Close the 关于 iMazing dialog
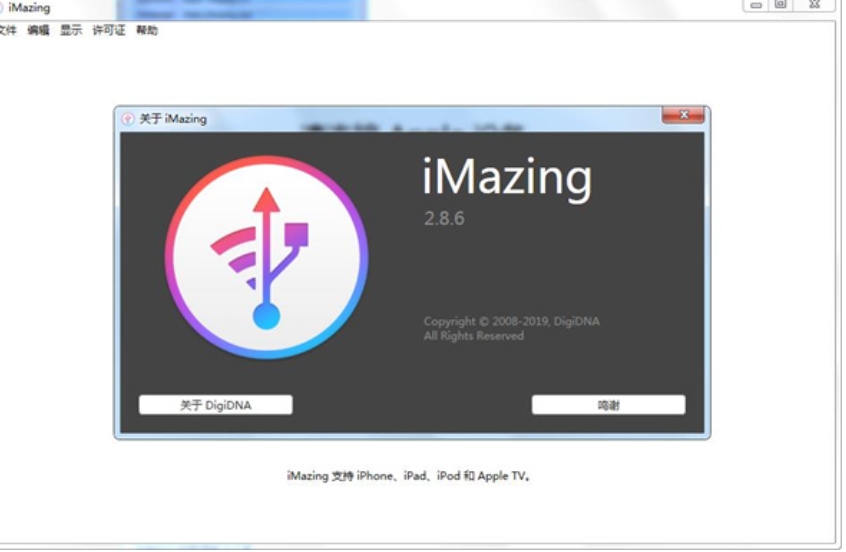 (x=683, y=115)
